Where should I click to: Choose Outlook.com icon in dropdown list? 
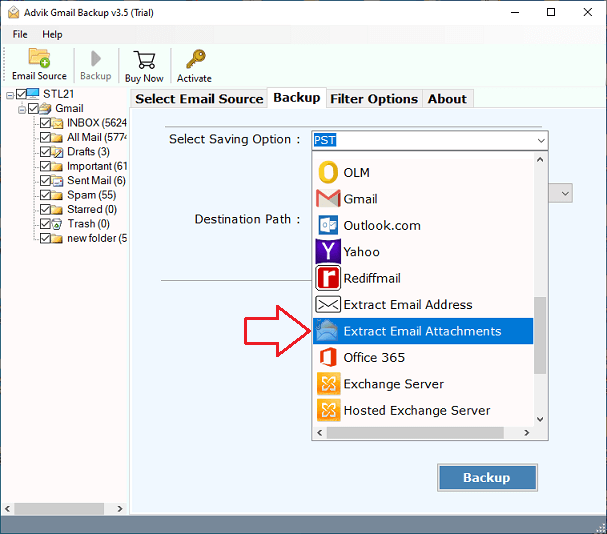(x=328, y=225)
